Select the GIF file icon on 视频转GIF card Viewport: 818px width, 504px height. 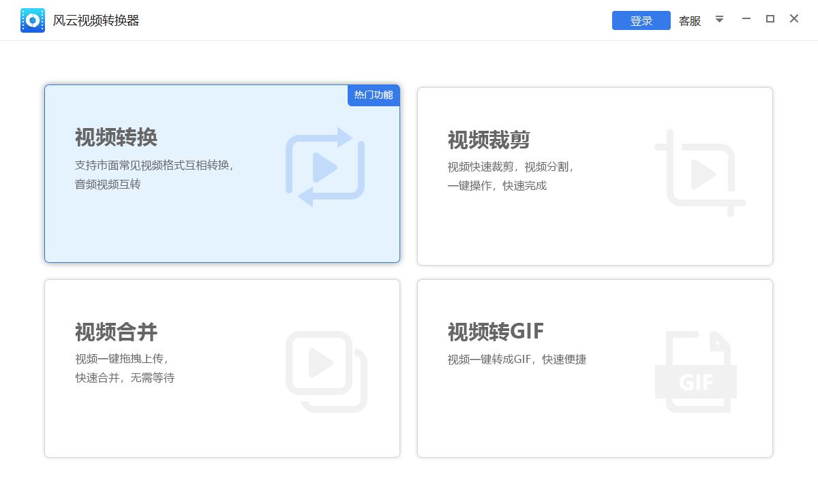[x=695, y=370]
